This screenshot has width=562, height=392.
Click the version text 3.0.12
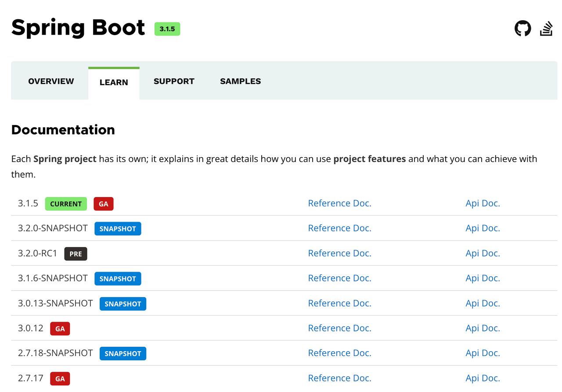tap(31, 328)
